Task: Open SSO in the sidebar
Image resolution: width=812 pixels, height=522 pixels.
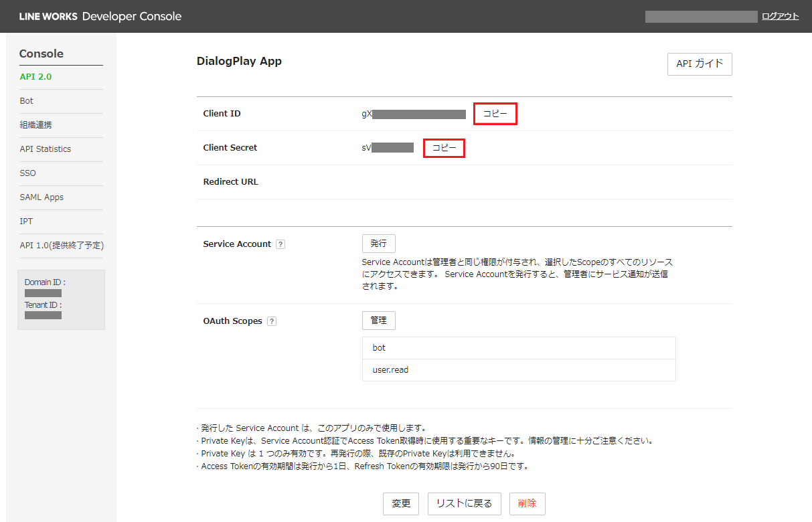Action: coord(28,173)
